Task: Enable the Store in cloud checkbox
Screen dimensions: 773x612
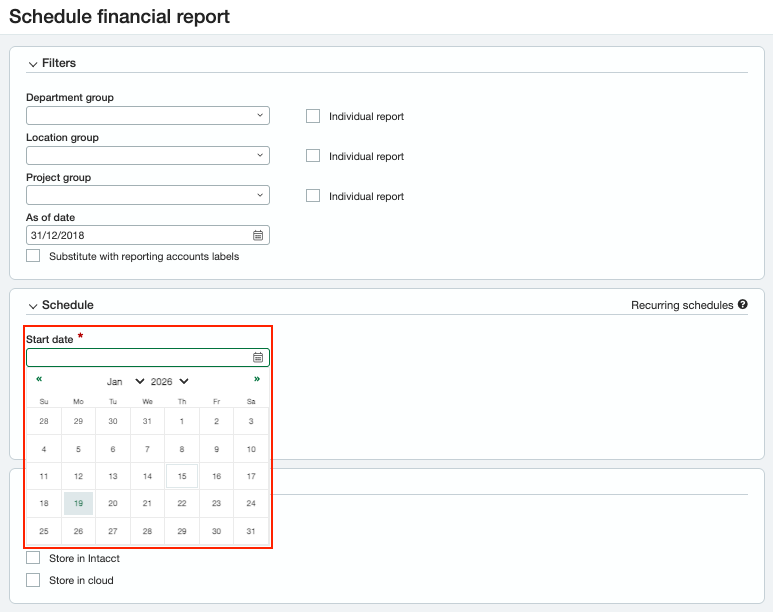Action: (x=33, y=580)
